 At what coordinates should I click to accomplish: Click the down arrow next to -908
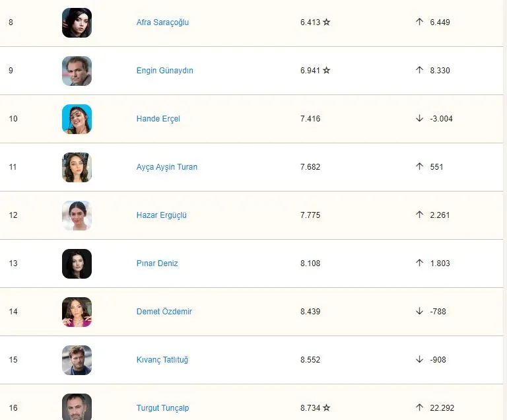tap(419, 359)
